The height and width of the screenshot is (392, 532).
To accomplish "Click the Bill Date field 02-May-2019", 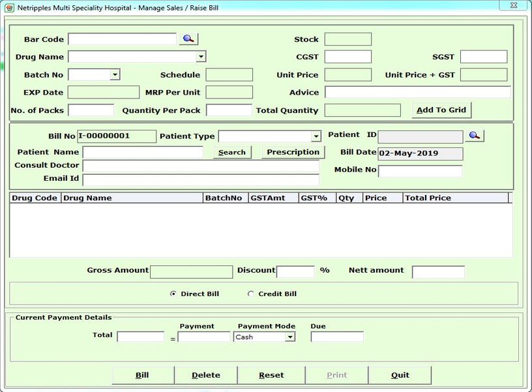I will (x=420, y=153).
